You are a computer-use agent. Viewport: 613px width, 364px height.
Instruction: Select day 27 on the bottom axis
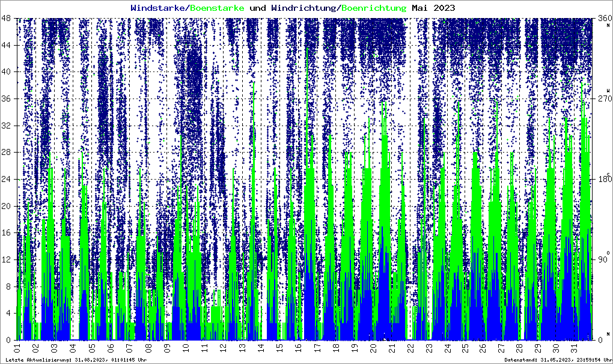pos(504,347)
